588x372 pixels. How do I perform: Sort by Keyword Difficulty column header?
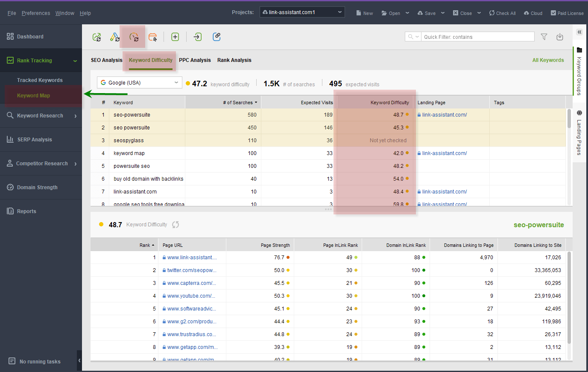[x=375, y=103]
